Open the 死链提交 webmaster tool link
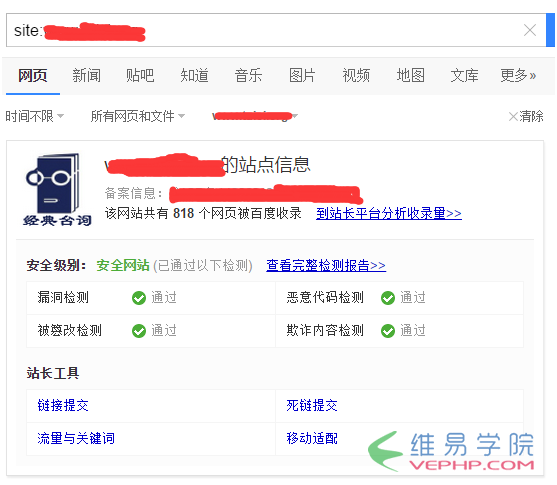 point(312,405)
